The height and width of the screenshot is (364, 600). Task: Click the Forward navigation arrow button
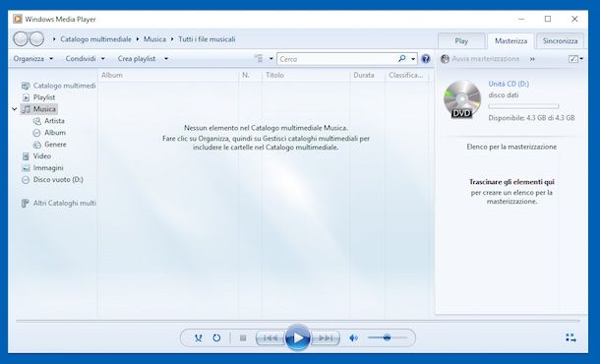click(36, 38)
